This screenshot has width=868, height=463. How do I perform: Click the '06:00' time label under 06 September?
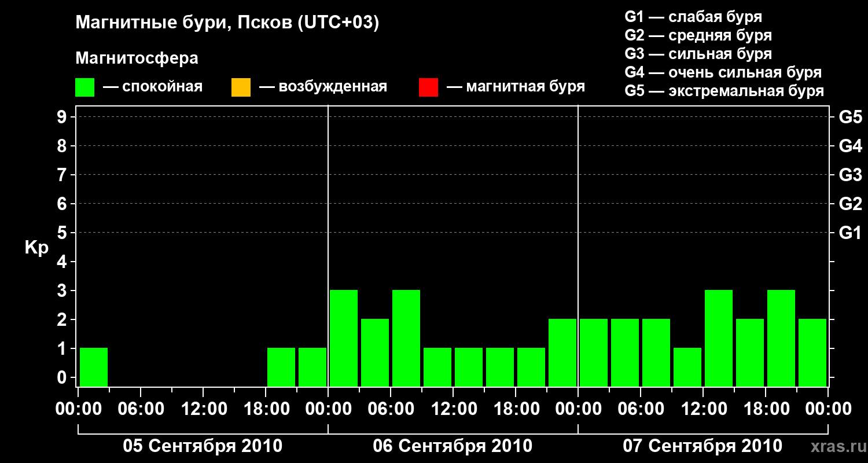tap(391, 409)
